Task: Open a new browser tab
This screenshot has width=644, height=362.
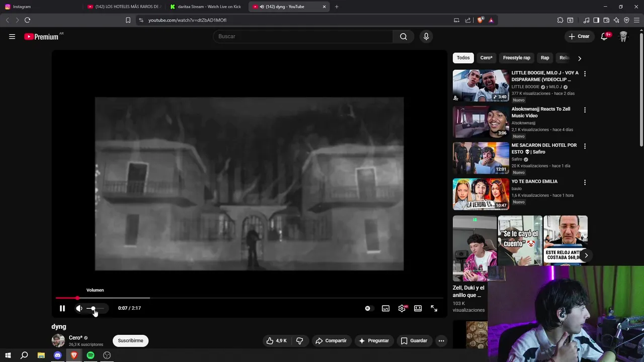Action: (337, 7)
